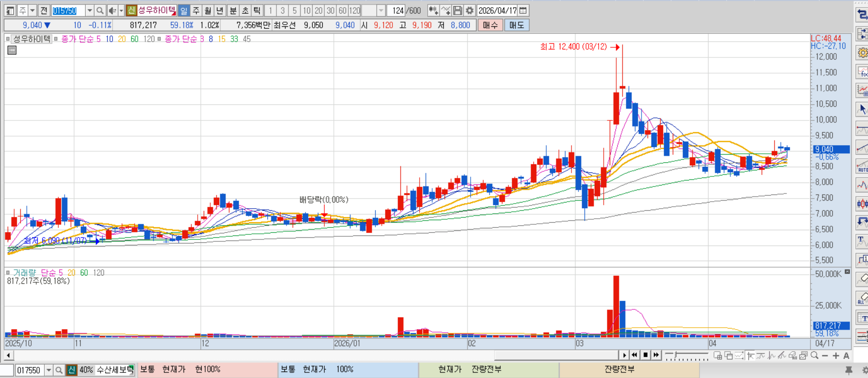The image size is (868, 378).
Task: Select the 60 interval tab
Action: click(x=342, y=11)
